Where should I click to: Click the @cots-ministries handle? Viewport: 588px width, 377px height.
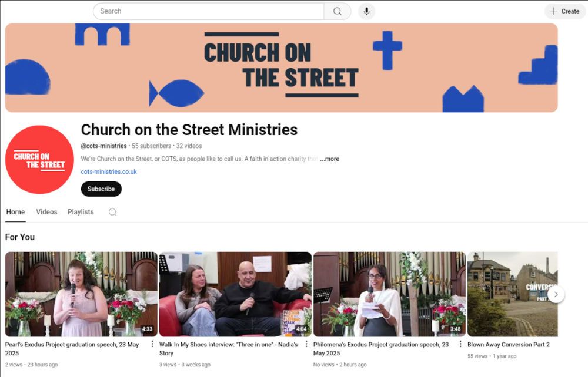click(x=104, y=146)
